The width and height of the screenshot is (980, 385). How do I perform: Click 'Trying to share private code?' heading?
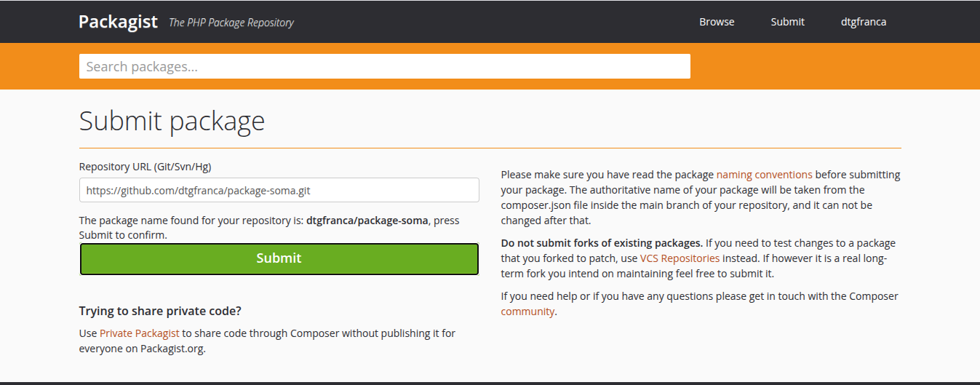(160, 311)
